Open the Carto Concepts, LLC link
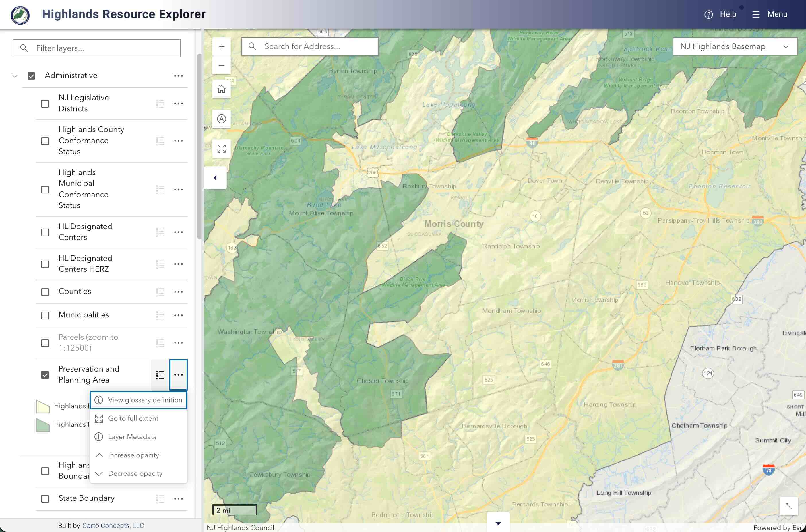Image resolution: width=806 pixels, height=532 pixels. [x=113, y=526]
